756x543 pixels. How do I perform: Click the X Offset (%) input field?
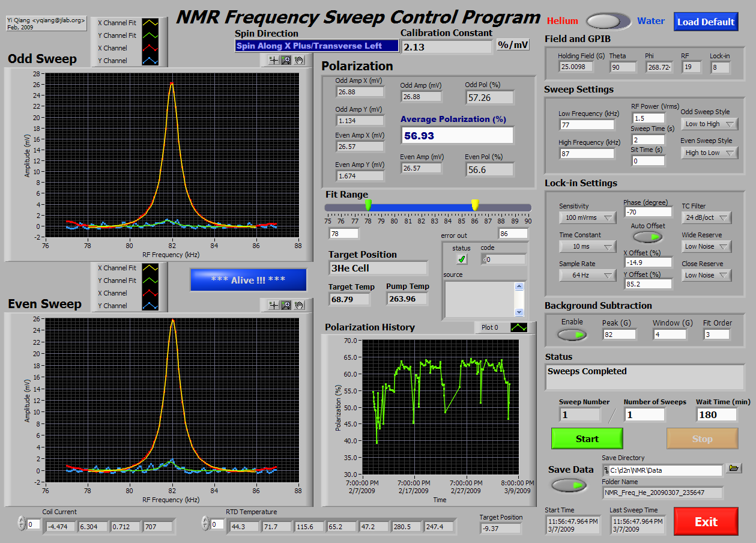coord(647,262)
